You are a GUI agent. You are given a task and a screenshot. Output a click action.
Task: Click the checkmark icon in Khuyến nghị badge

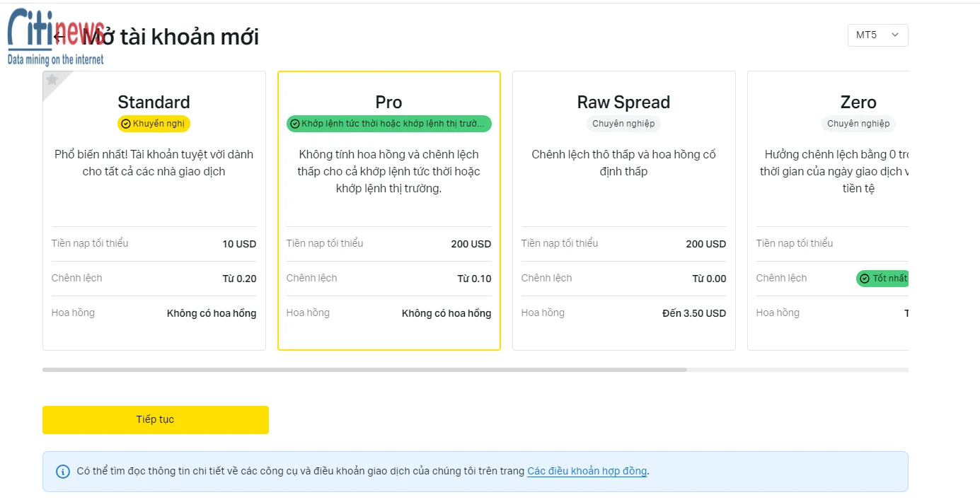(126, 124)
